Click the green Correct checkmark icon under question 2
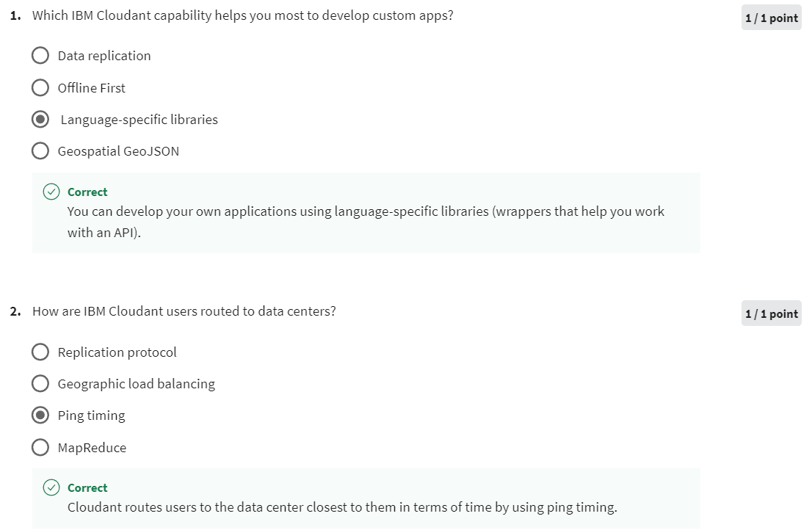This screenshot has width=812, height=530. [x=50, y=487]
